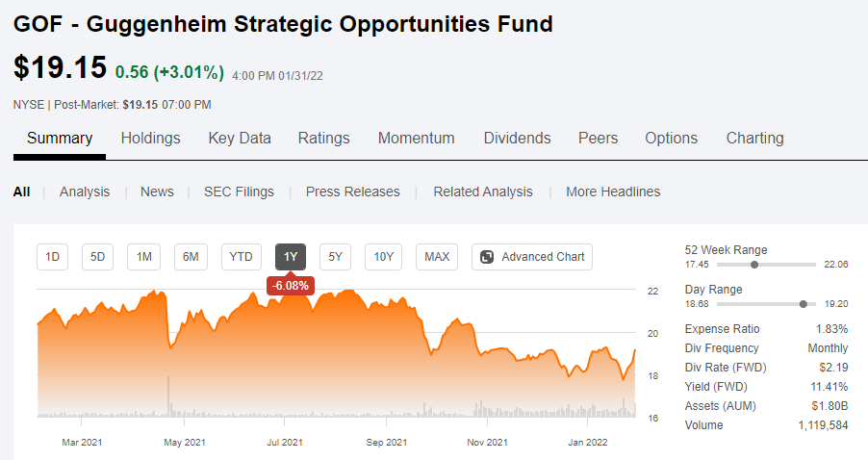Image resolution: width=868 pixels, height=460 pixels.
Task: Switch to the Holdings tab
Action: 150,138
